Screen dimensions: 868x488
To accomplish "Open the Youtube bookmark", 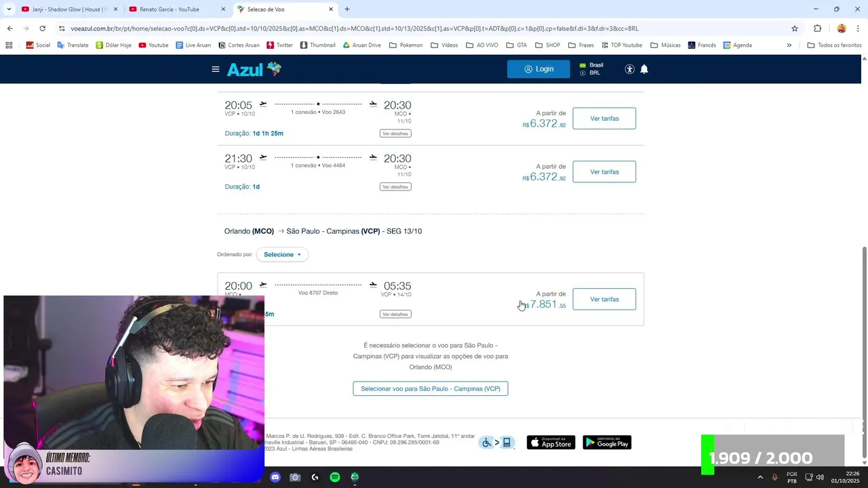I will coord(153,45).
